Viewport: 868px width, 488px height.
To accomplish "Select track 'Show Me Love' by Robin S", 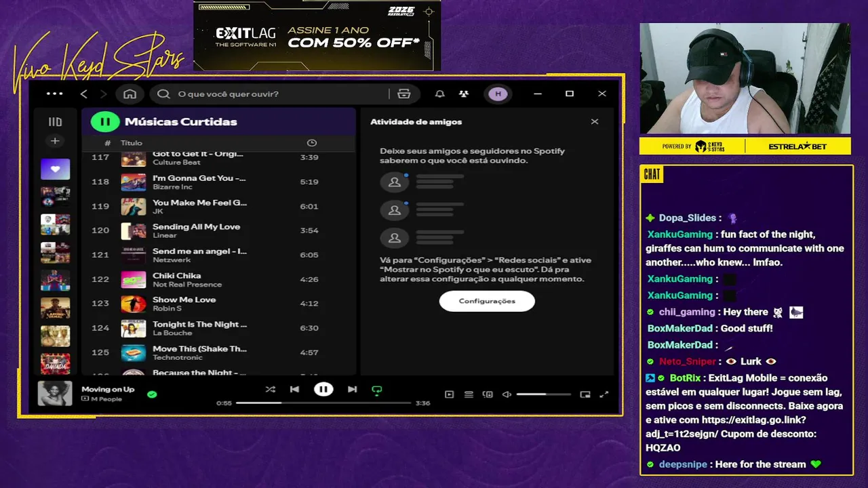I will click(218, 304).
